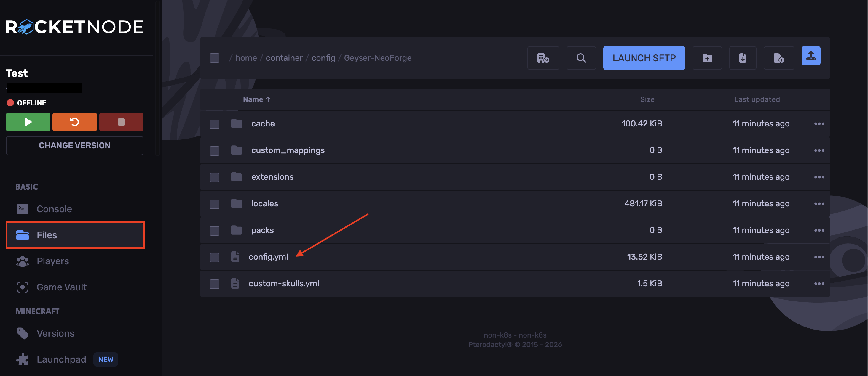Image resolution: width=868 pixels, height=376 pixels.
Task: Open the Console sidebar item
Action: point(54,209)
